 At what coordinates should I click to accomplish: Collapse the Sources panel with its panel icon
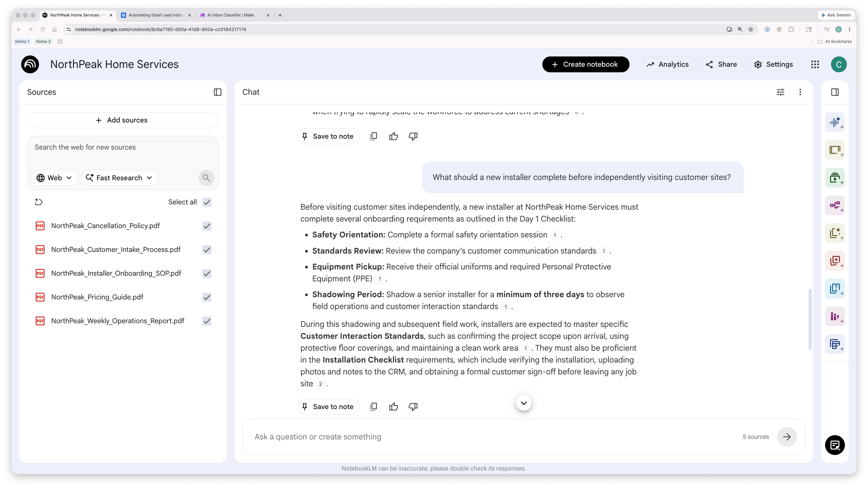[x=218, y=92]
